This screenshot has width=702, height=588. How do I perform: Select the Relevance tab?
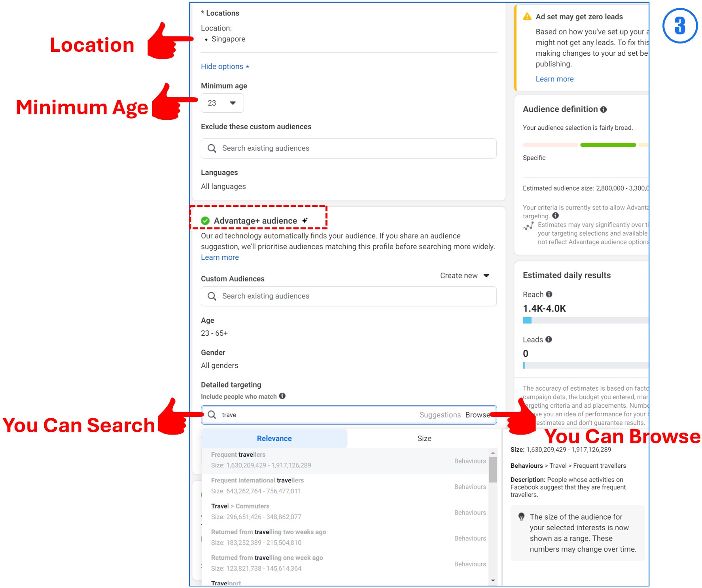point(274,438)
